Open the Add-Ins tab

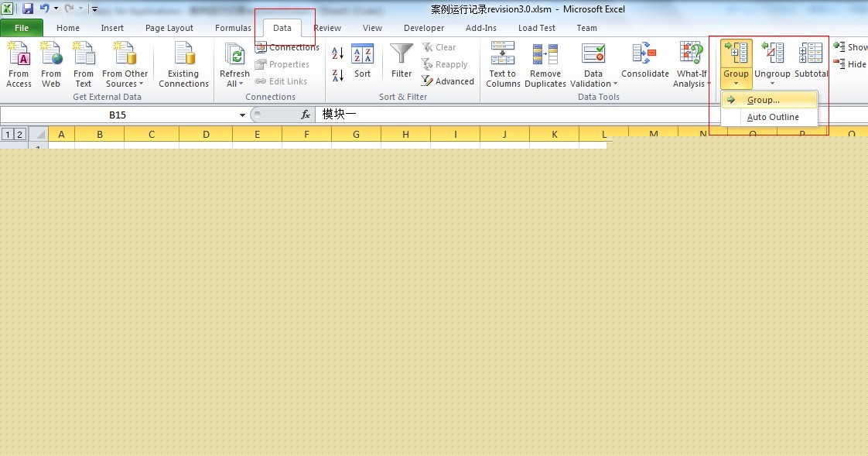pos(481,28)
